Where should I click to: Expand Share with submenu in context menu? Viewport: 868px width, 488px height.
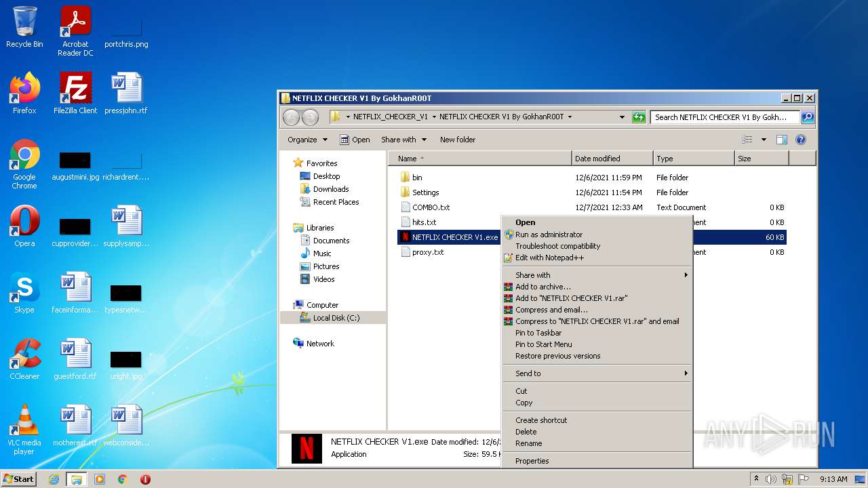pyautogui.click(x=597, y=275)
